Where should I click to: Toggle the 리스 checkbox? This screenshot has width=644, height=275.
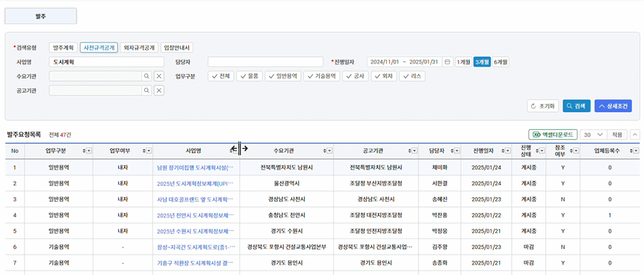pos(412,76)
